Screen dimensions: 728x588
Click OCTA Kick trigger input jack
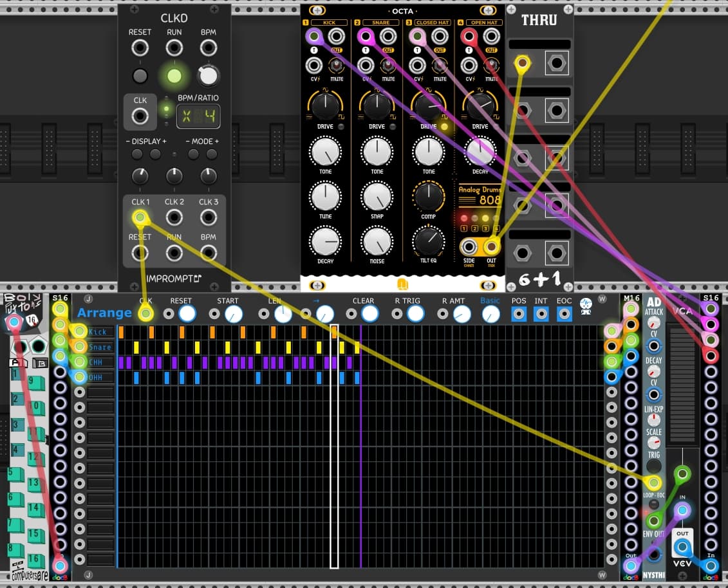314,36
